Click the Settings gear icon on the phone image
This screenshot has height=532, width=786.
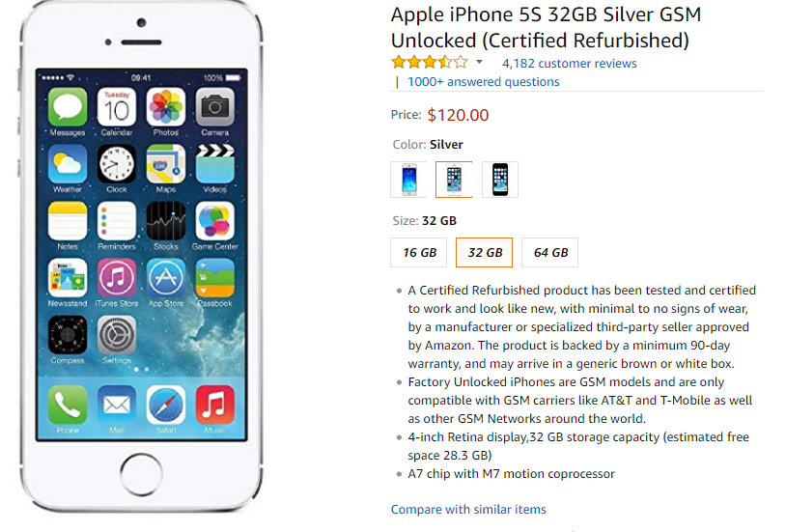coord(116,335)
